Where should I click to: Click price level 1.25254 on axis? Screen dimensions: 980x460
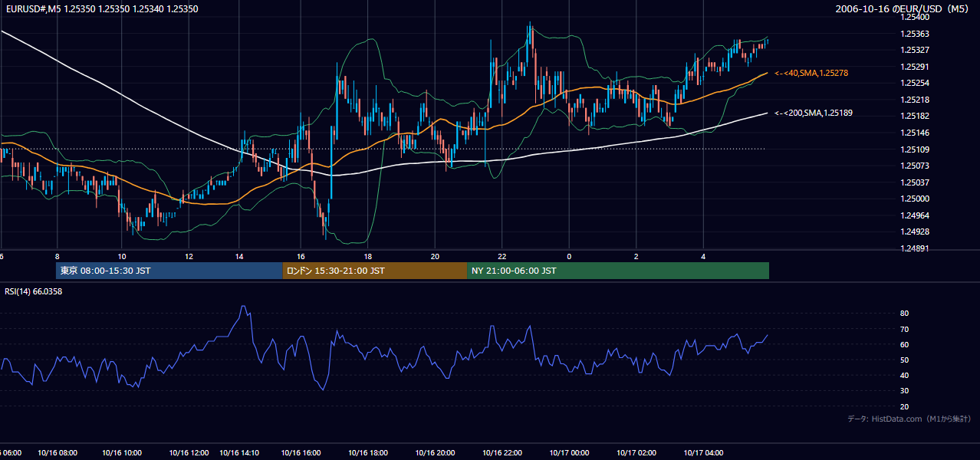[914, 83]
